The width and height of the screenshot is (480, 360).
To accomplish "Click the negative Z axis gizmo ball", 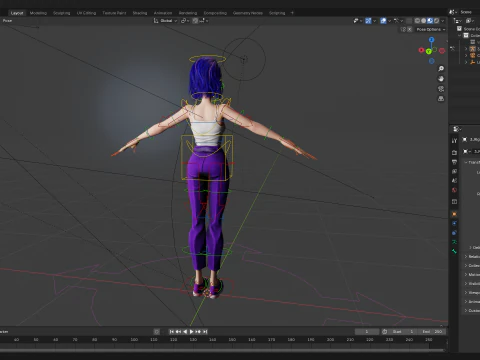I will pos(432,61).
